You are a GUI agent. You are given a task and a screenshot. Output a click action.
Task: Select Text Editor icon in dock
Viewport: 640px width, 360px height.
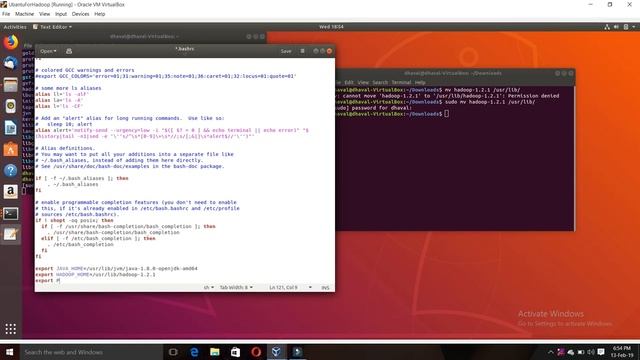(x=11, y=234)
